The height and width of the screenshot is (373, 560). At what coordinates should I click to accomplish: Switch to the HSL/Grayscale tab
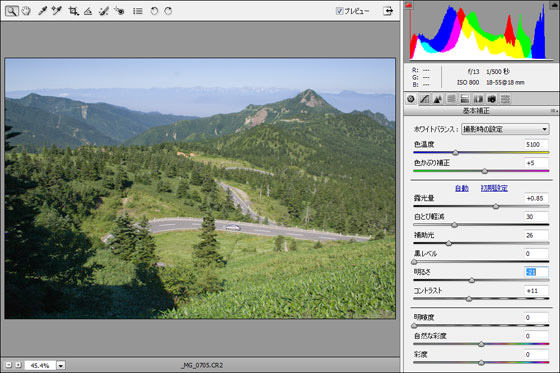pos(451,99)
